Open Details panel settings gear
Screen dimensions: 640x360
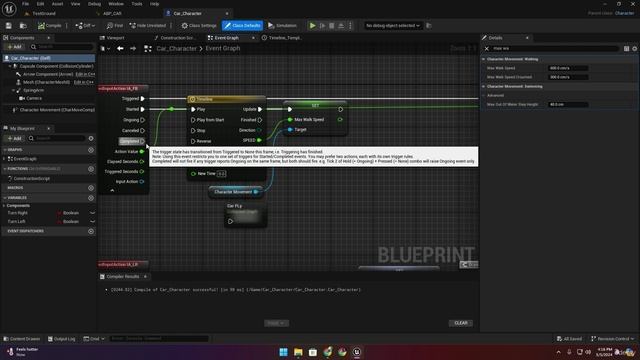click(635, 49)
